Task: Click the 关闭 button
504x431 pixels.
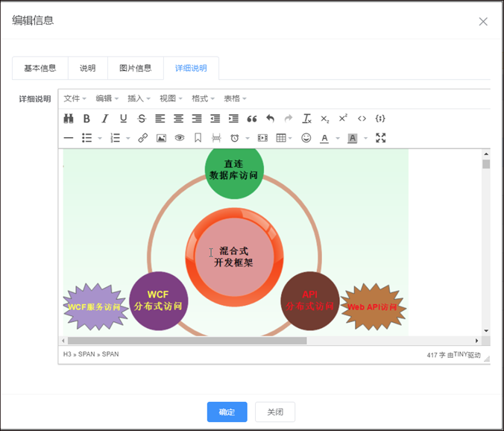Action: coord(275,412)
